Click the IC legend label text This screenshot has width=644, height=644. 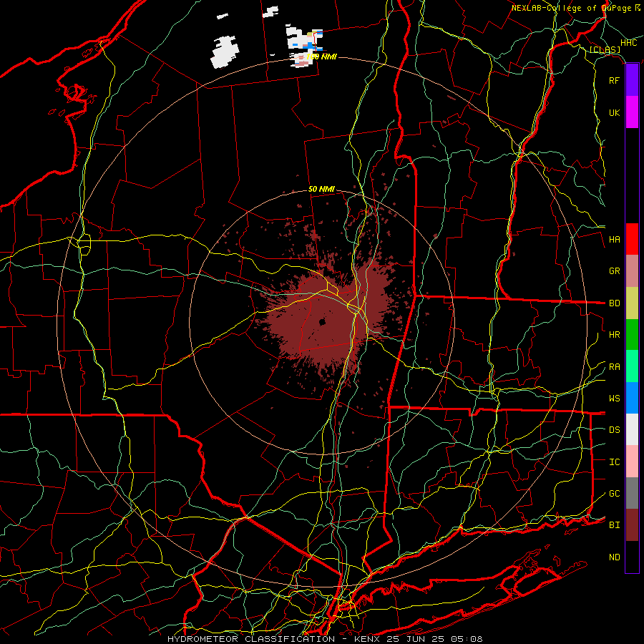[614, 462]
